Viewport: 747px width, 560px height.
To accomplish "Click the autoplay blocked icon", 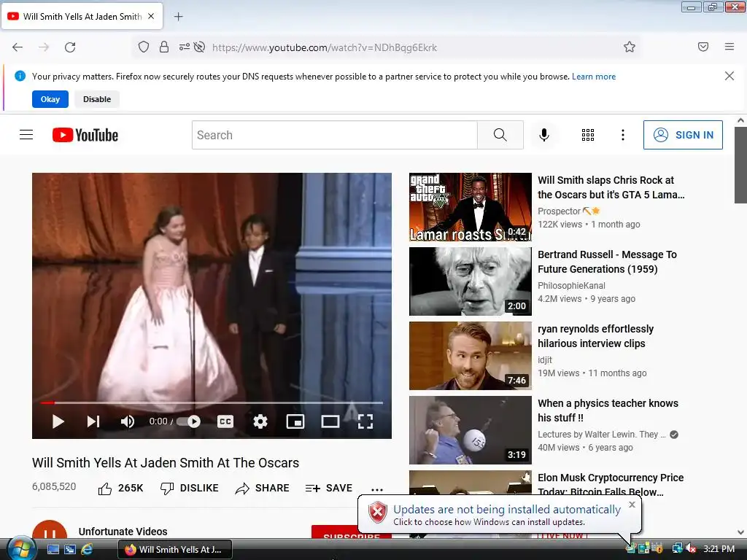I will click(x=200, y=47).
